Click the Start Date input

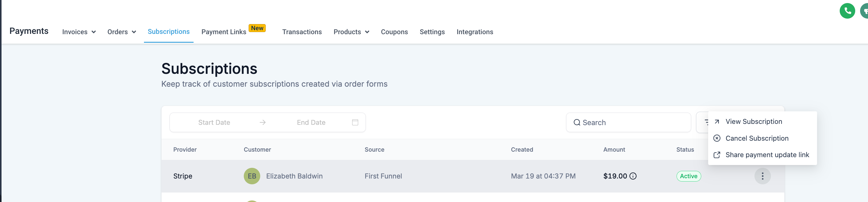pos(214,122)
